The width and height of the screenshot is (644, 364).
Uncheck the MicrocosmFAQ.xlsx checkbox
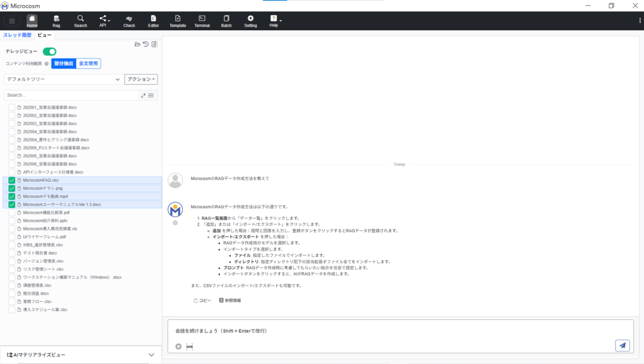tap(11, 180)
